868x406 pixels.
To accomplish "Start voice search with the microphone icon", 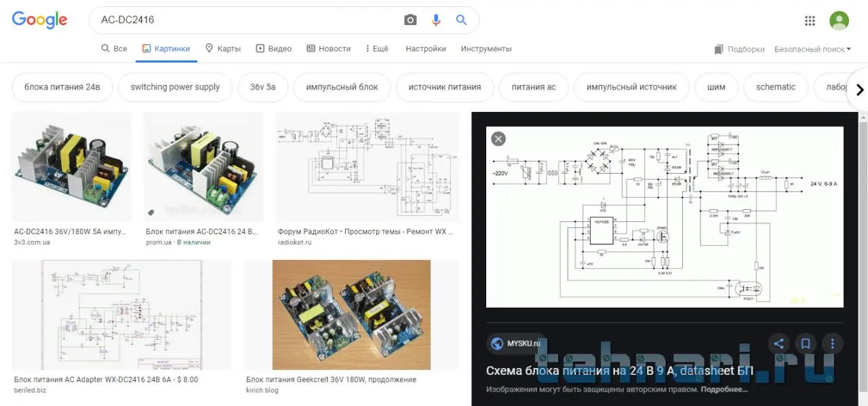I will (x=436, y=20).
